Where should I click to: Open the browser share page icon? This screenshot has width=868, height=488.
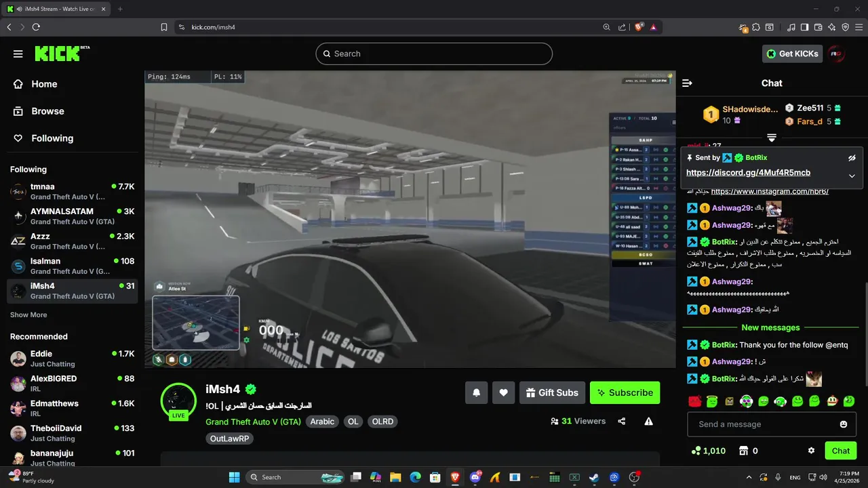623,27
